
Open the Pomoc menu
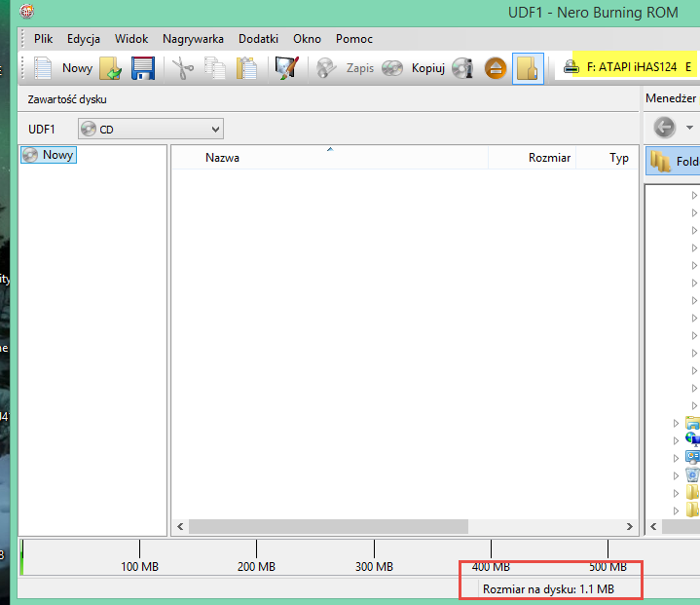click(354, 39)
